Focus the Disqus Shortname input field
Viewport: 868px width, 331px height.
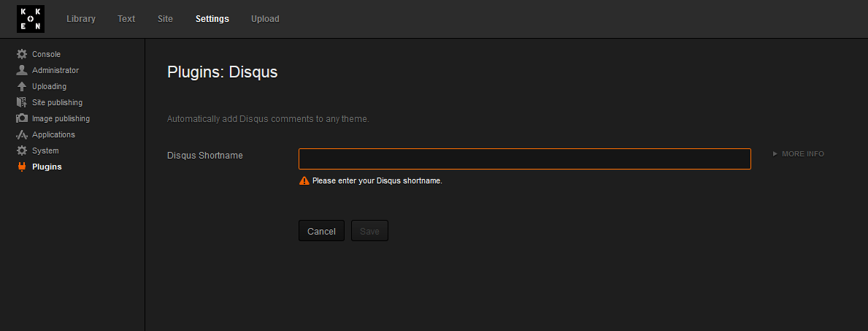click(x=524, y=159)
